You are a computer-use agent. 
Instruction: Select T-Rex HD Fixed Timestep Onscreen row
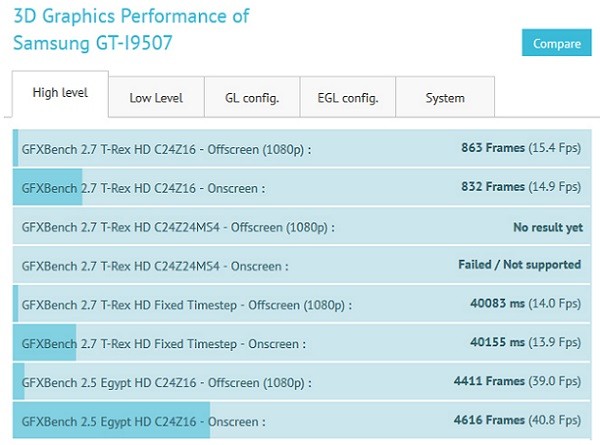point(302,342)
